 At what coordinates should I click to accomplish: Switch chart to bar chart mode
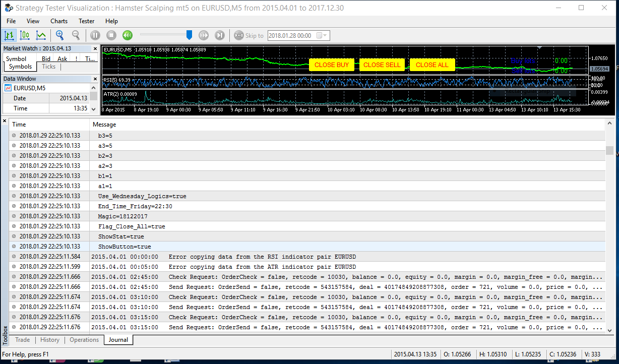pyautogui.click(x=9, y=35)
